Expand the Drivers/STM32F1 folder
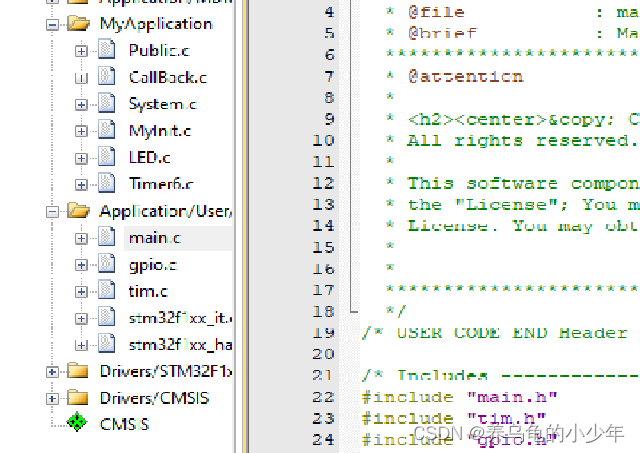This screenshot has width=640, height=453. click(x=52, y=372)
